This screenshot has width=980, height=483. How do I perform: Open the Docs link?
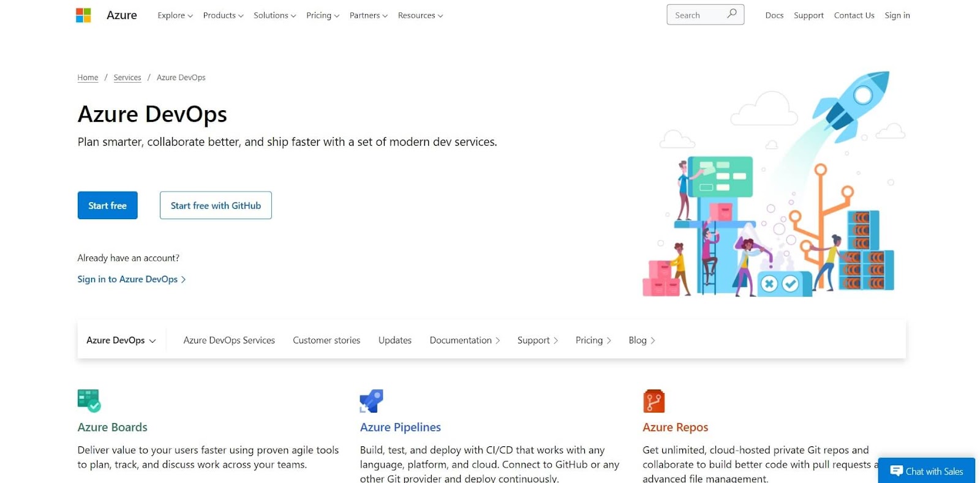774,15
